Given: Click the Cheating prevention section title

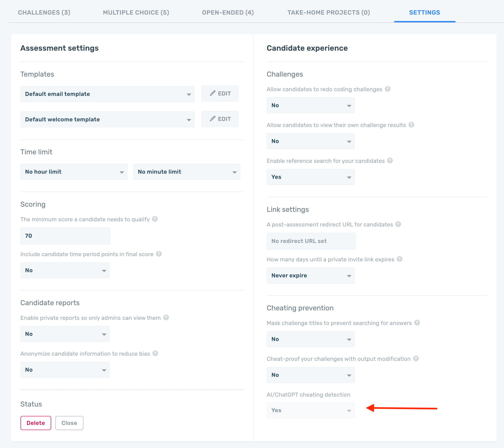Looking at the screenshot, I should 300,308.
